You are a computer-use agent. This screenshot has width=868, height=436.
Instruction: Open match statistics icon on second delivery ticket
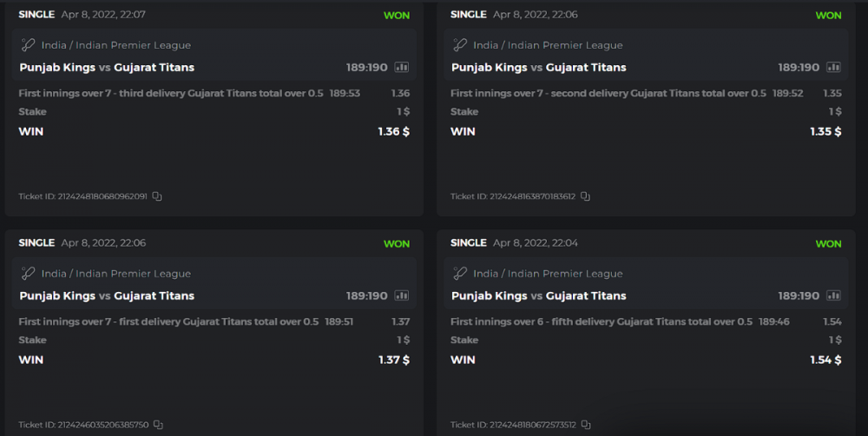pos(833,67)
